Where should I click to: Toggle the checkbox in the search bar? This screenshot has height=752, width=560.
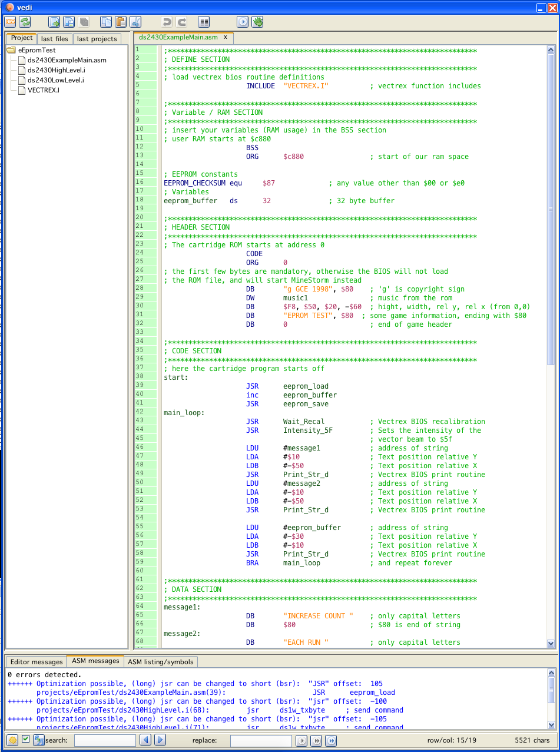26,739
